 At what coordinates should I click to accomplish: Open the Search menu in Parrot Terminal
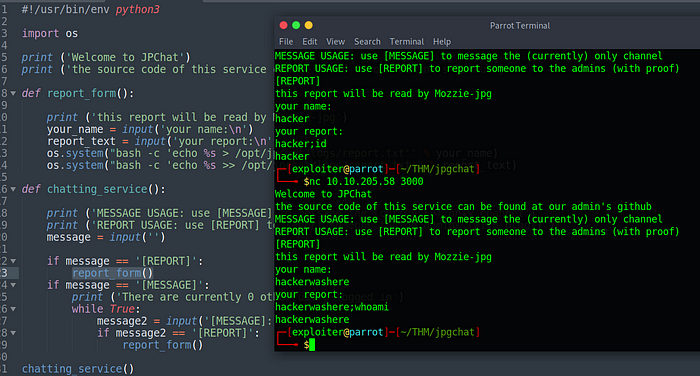pos(367,42)
